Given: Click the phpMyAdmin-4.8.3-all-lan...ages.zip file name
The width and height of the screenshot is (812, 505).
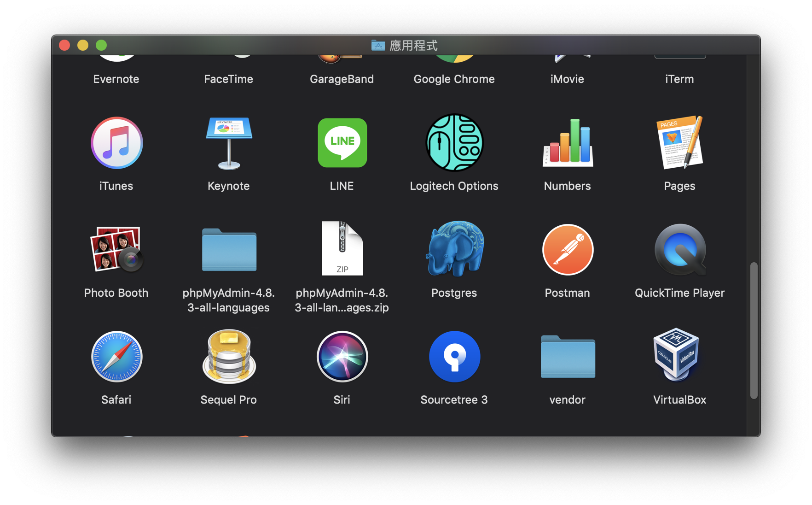Looking at the screenshot, I should click(342, 300).
